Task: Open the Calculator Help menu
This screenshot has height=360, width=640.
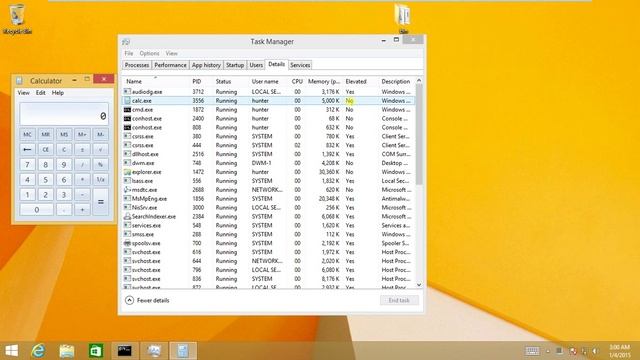Action: click(x=58, y=93)
